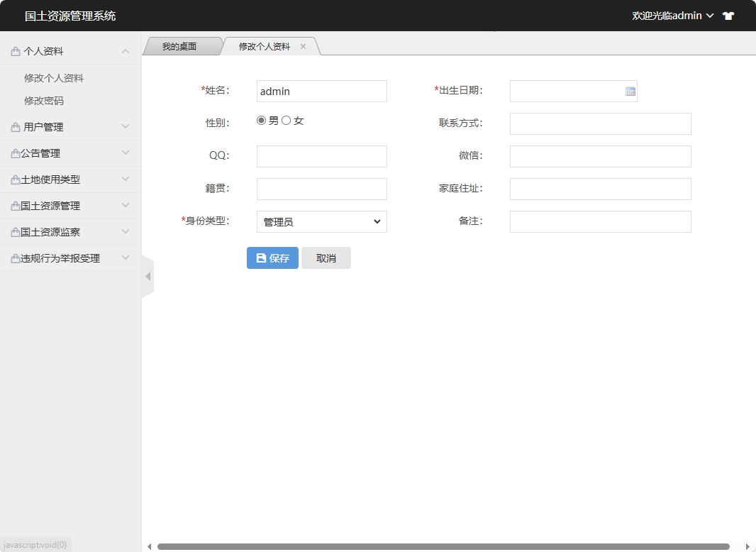The image size is (756, 552).
Task: Click the 取消 button
Action: coord(326,258)
